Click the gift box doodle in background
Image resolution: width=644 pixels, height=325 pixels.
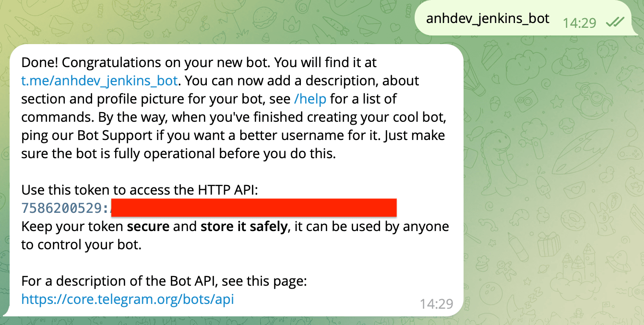click(549, 244)
